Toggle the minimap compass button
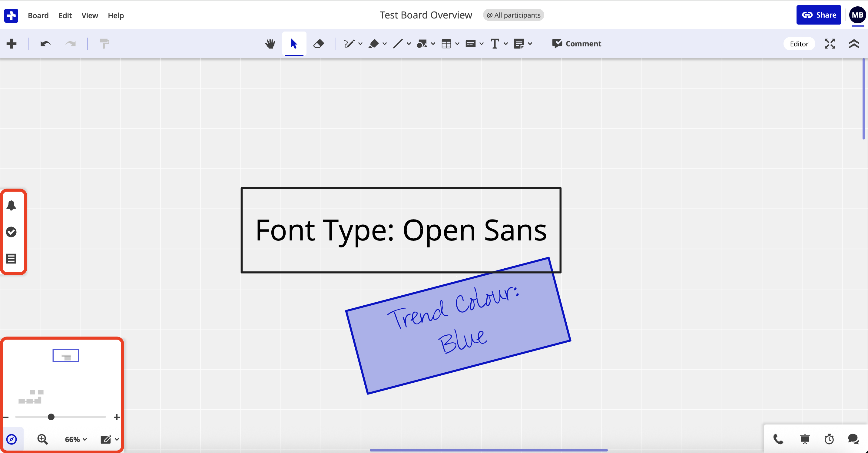The width and height of the screenshot is (868, 453). [12, 439]
